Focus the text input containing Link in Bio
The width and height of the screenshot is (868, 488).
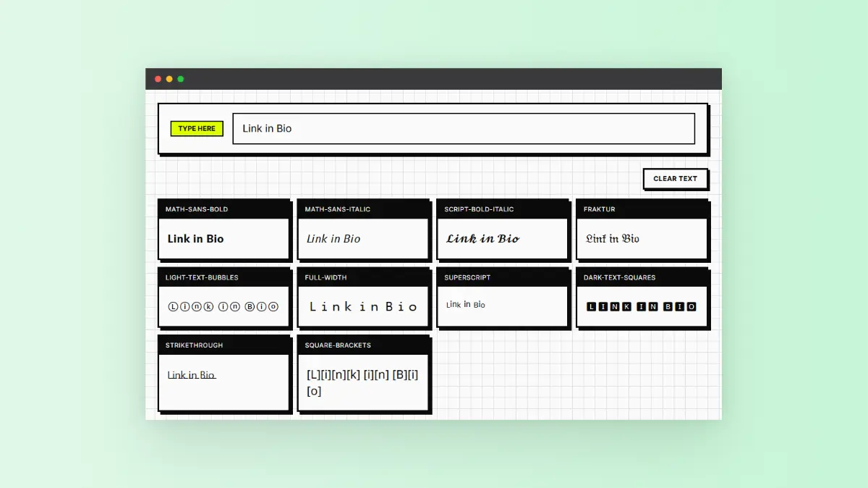(x=463, y=128)
